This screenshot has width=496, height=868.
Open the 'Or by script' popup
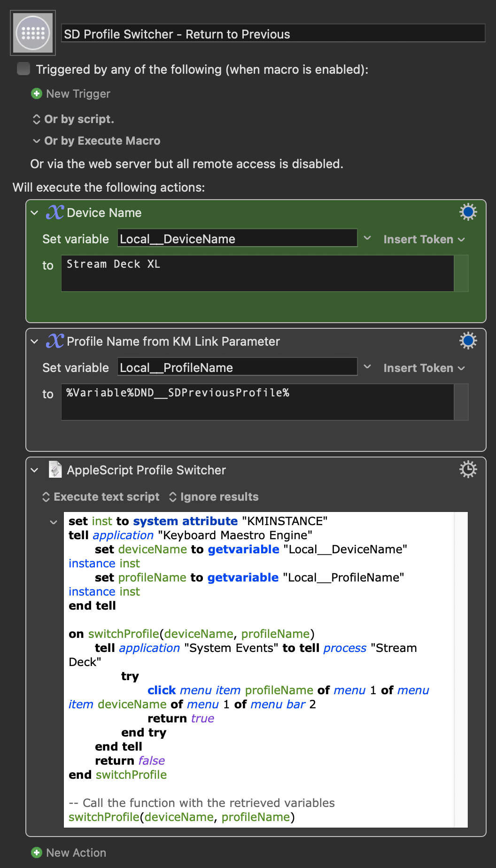click(x=73, y=119)
